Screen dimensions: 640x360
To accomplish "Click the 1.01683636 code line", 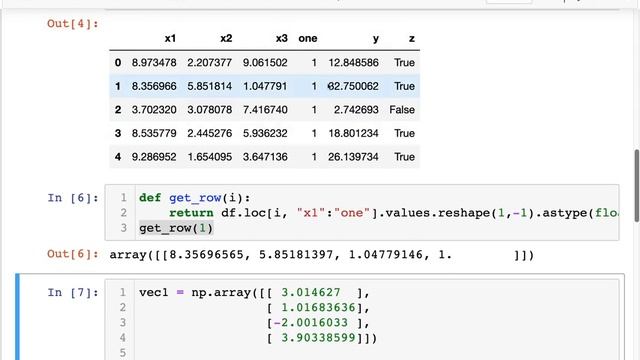I will (318, 308).
